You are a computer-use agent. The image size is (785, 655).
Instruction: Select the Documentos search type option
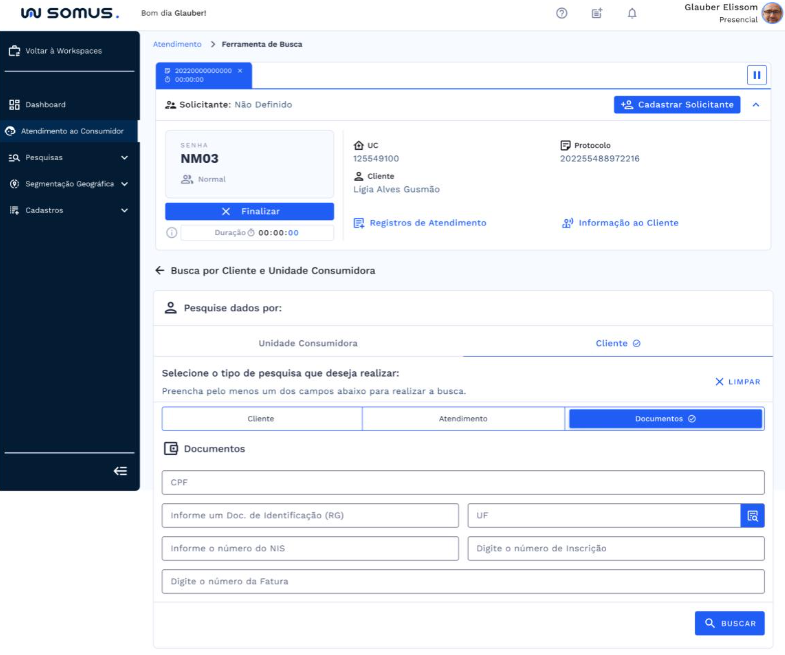click(x=665, y=419)
